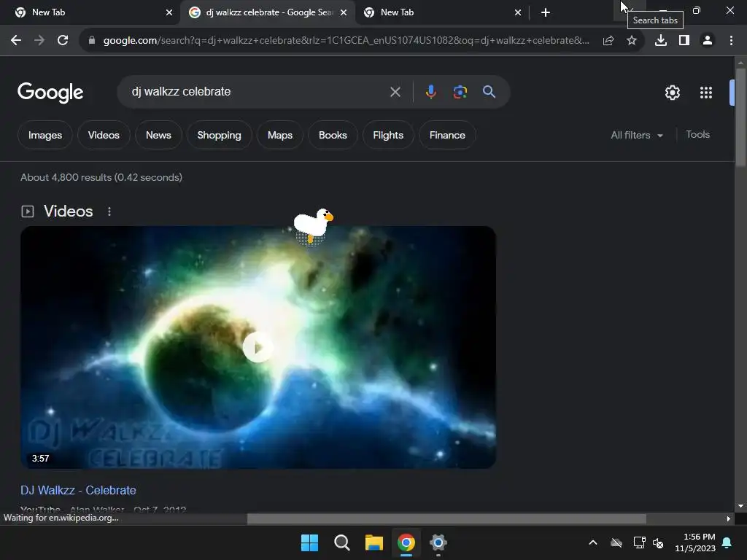Open the Chrome profile icon
Image resolution: width=747 pixels, height=560 pixels.
point(708,41)
